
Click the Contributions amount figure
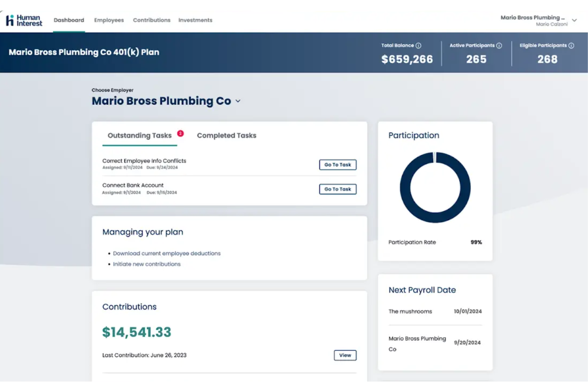[x=137, y=332]
